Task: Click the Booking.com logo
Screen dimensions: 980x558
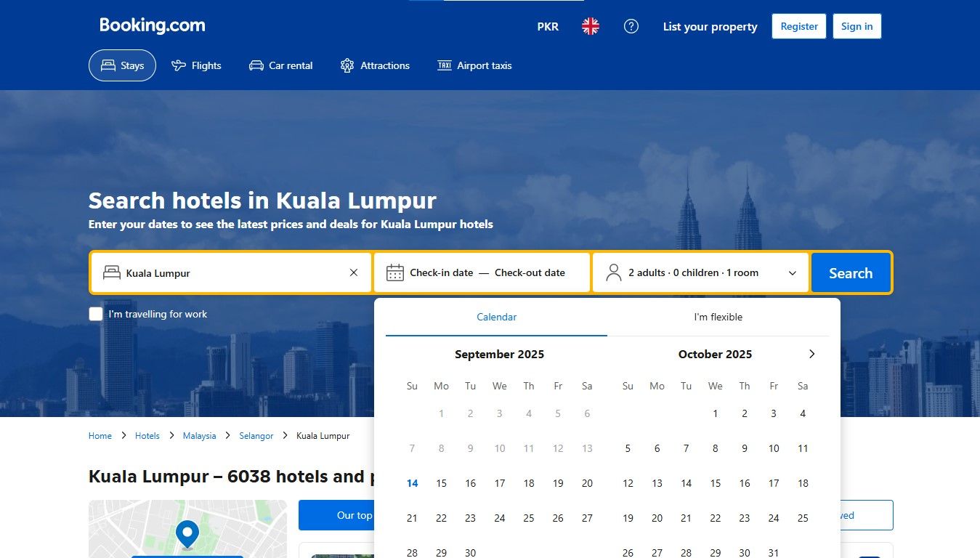Action: coord(153,25)
